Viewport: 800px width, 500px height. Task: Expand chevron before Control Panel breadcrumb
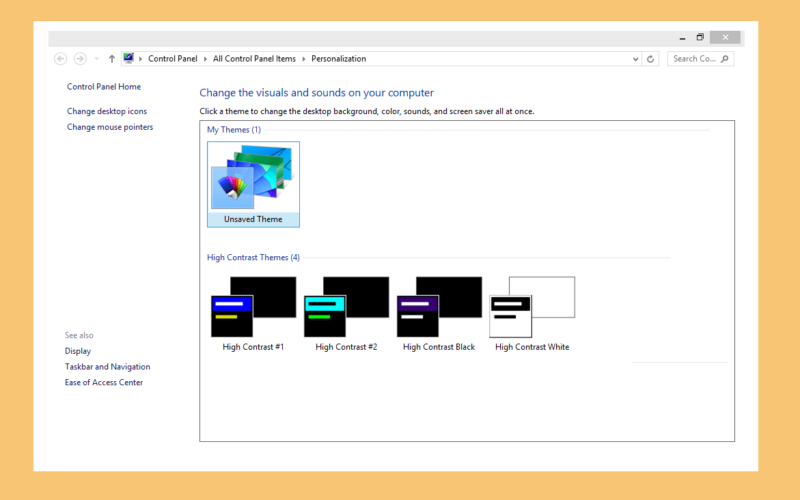click(x=140, y=59)
